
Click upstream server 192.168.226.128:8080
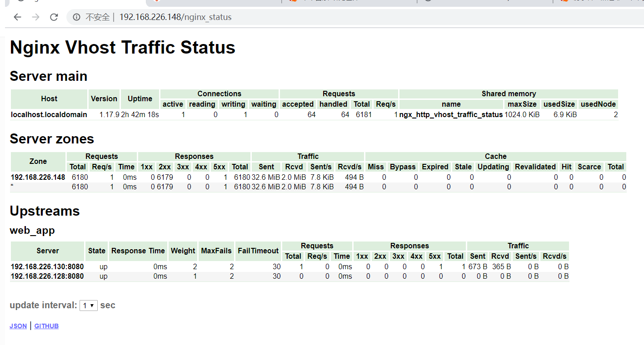tap(47, 276)
